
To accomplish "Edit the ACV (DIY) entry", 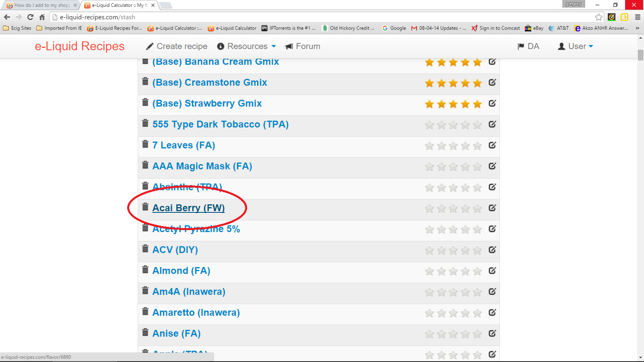I will 492,250.
